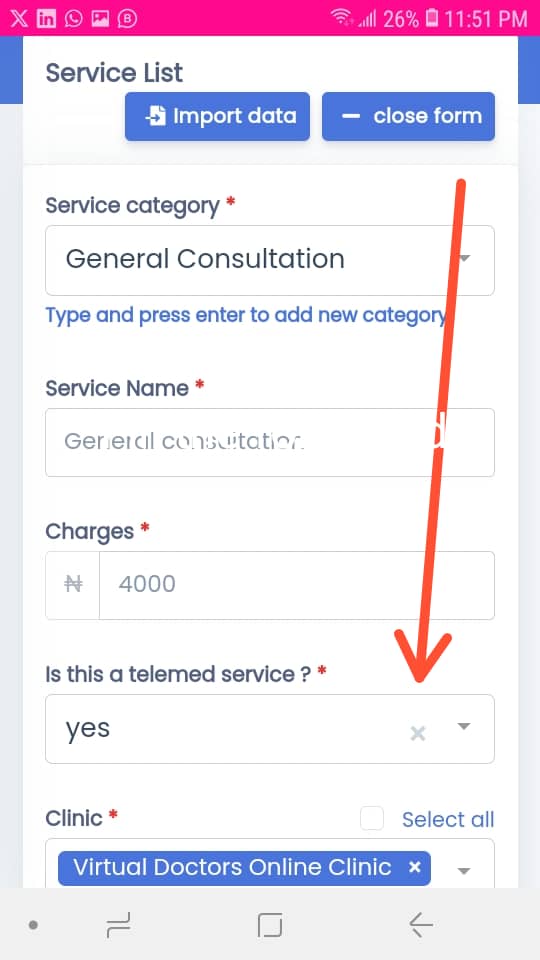The width and height of the screenshot is (540, 960).
Task: Tap the WhatsApp notification icon
Action: 73,19
